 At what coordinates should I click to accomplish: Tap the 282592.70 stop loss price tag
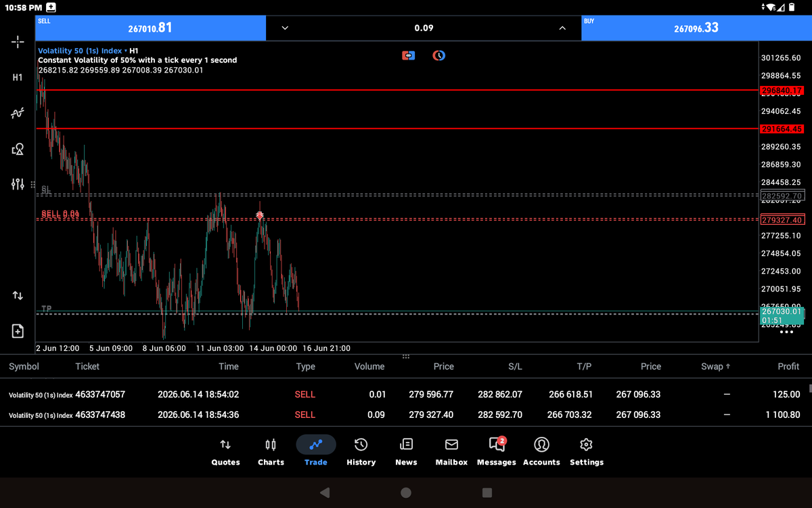(x=782, y=196)
